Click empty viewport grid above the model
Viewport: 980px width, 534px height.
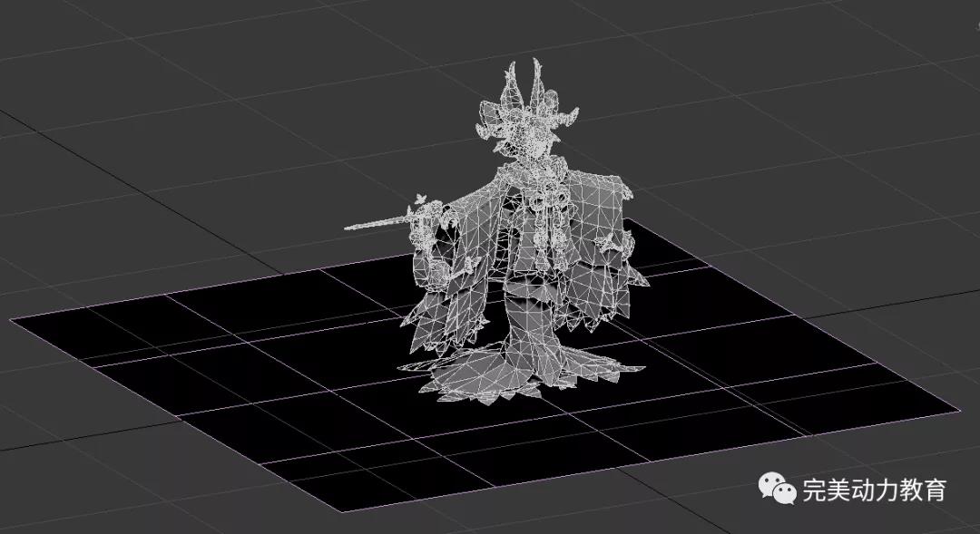(363, 54)
